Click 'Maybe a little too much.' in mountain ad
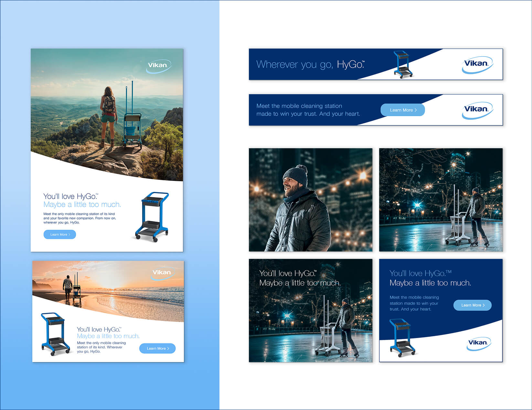Screen dimensions: 532x410 [82, 205]
